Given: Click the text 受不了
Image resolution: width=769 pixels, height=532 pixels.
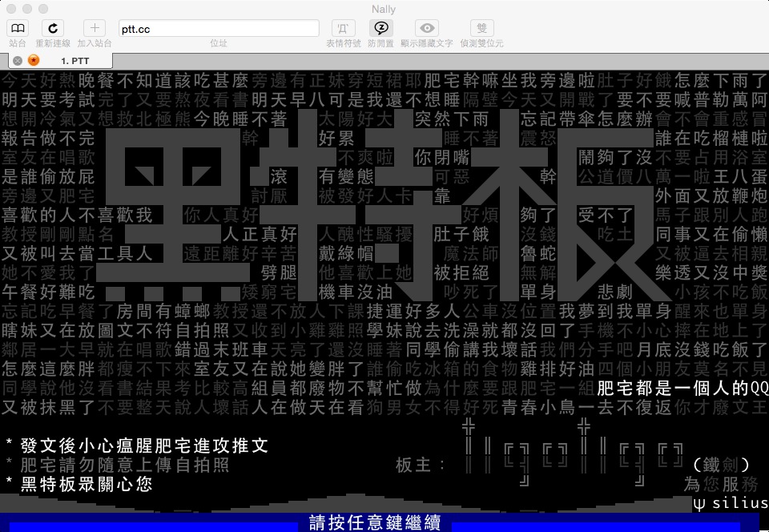Looking at the screenshot, I should pos(606,216).
